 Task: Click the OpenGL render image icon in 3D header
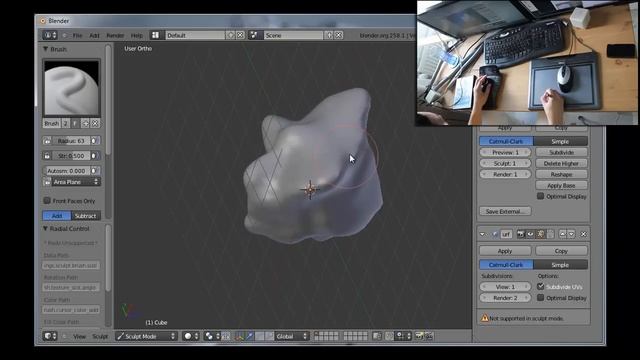(419, 336)
